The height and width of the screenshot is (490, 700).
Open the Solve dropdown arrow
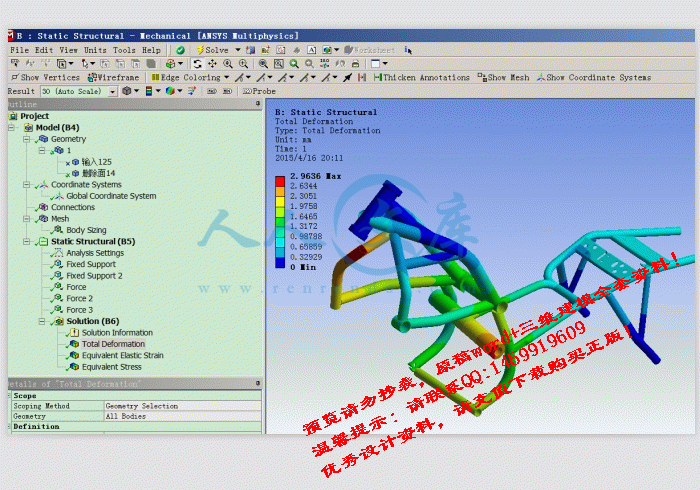(238, 50)
